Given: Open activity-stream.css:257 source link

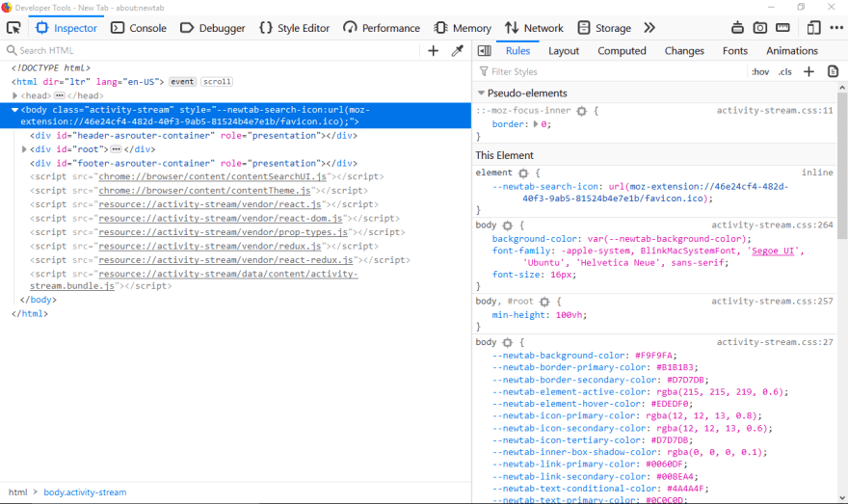Looking at the screenshot, I should 772,302.
